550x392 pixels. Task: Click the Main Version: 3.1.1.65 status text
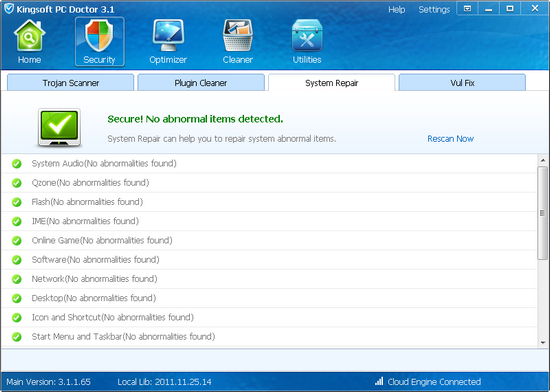click(48, 382)
